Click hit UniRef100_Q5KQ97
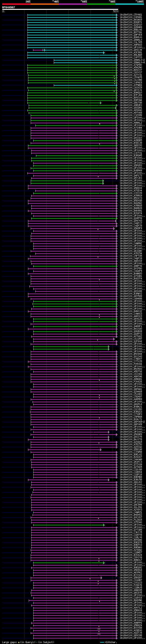This screenshot has height=644, width=146. 131,578
